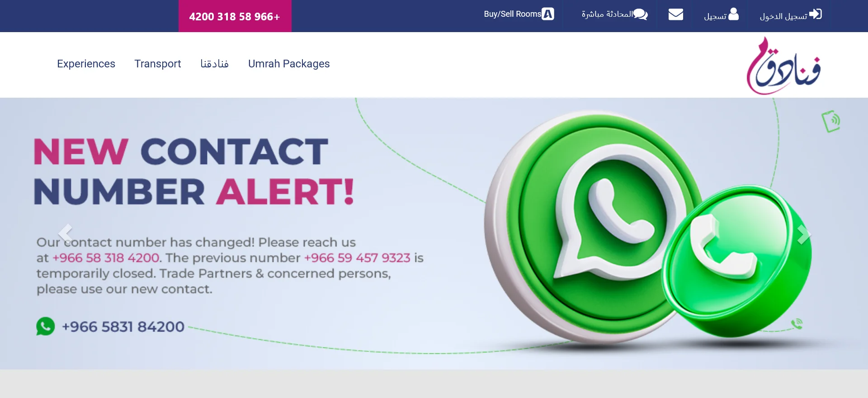Click the Buy/Sell Rooms link

tap(519, 14)
